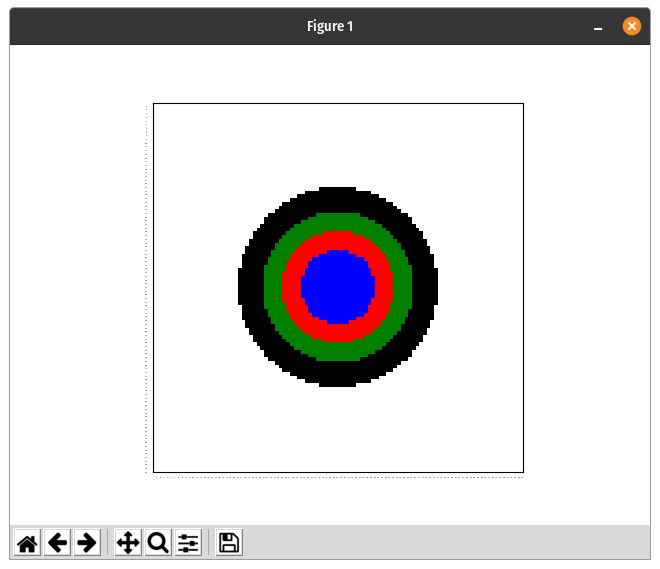Click the green ring in the plot
660x569 pixels.
(x=338, y=222)
